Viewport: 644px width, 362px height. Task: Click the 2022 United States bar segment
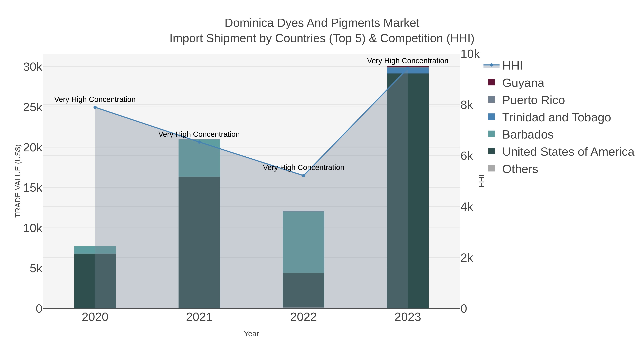(304, 290)
